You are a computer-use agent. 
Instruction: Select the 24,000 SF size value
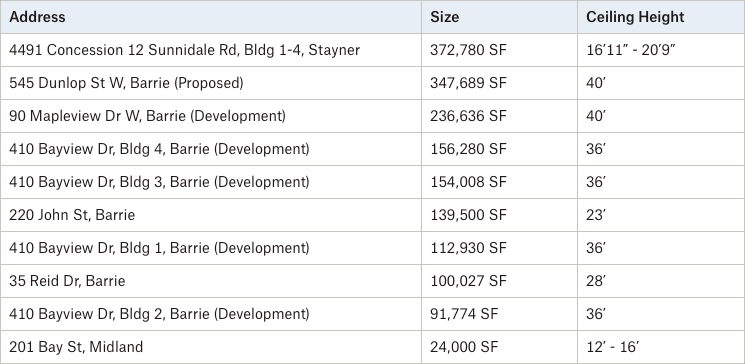tap(464, 347)
